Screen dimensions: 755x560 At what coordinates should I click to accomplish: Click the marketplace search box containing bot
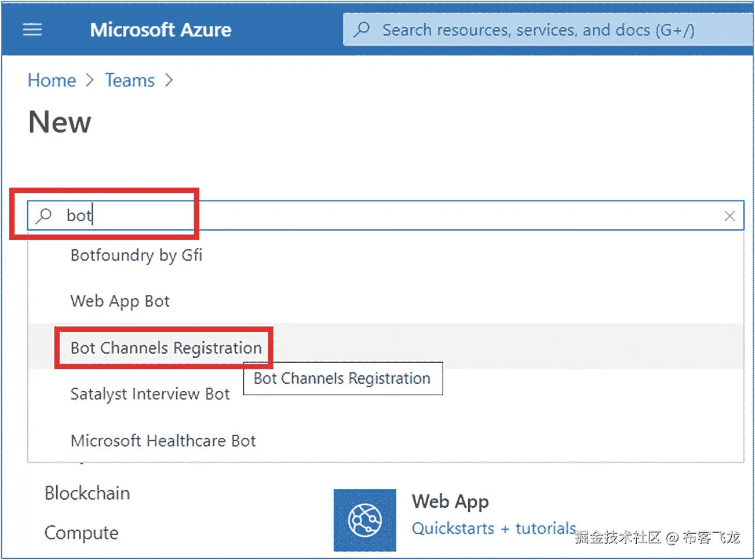[382, 215]
